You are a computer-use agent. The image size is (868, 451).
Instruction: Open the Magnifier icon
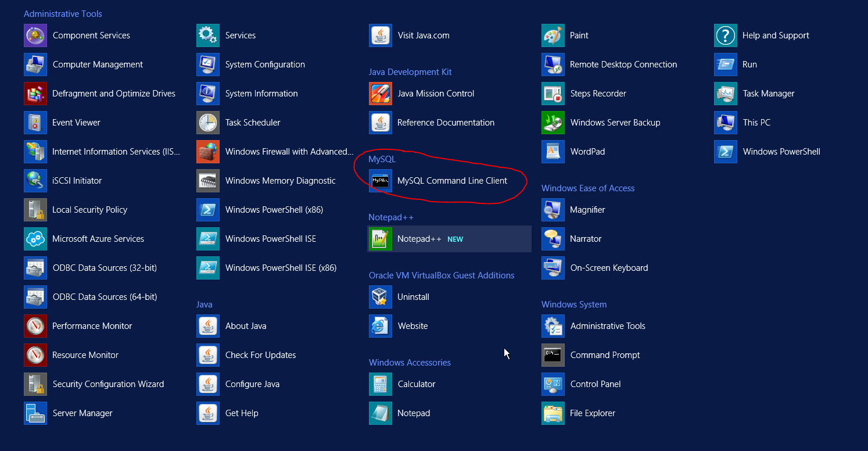[x=553, y=210]
